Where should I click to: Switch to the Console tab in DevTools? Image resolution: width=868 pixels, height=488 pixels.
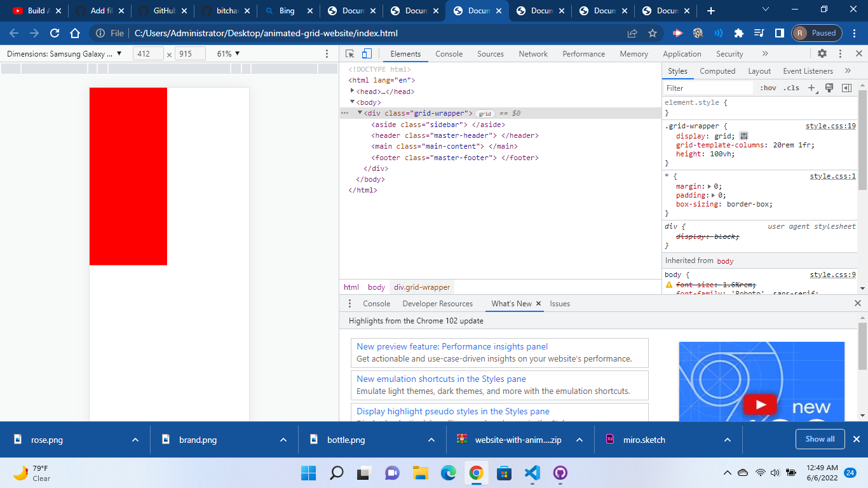pyautogui.click(x=449, y=54)
